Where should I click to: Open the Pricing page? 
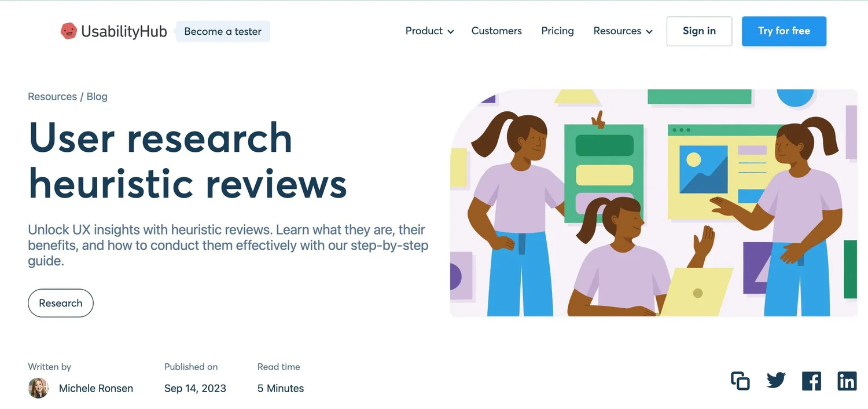[x=557, y=31]
